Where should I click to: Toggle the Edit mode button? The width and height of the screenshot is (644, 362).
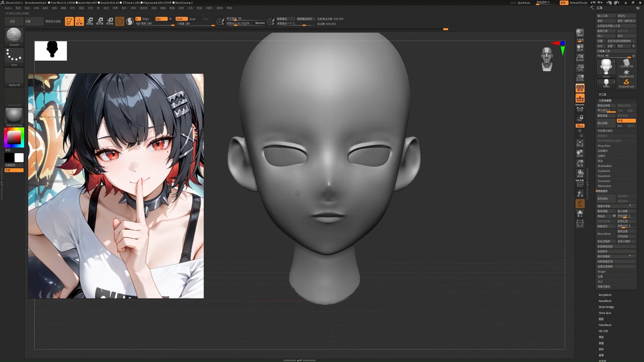(69, 21)
